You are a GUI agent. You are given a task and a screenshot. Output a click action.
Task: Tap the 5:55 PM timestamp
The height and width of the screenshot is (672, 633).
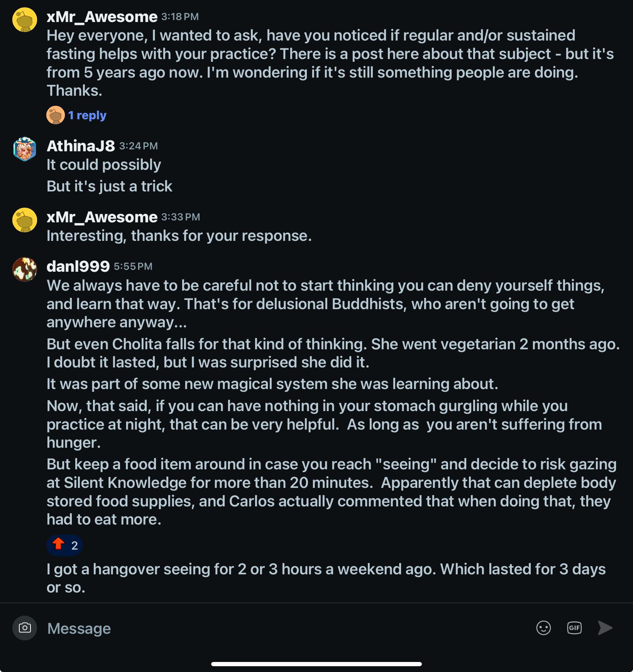(133, 266)
